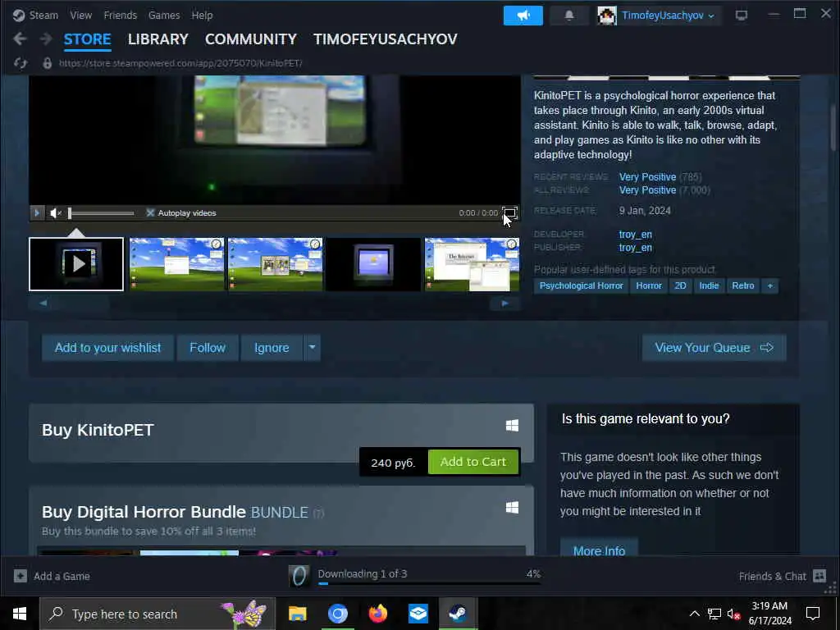This screenshot has width=840, height=630.
Task: Open developer troy_en link
Action: 636,234
